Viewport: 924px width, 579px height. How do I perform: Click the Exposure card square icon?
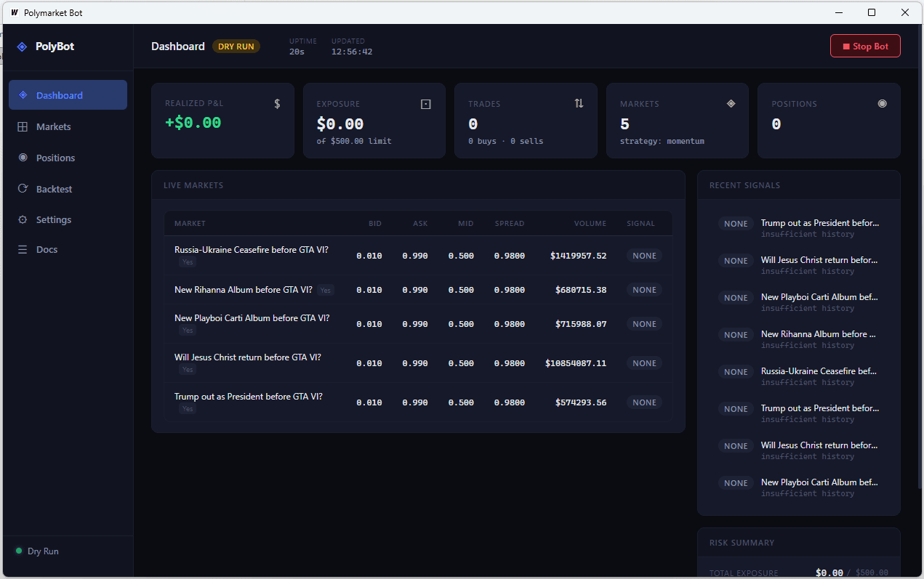click(426, 104)
